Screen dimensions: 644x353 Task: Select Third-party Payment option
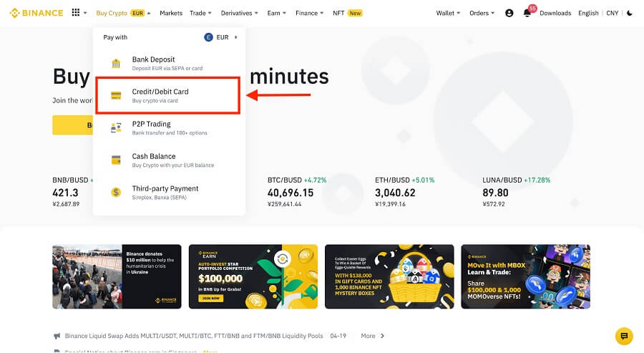coord(169,192)
